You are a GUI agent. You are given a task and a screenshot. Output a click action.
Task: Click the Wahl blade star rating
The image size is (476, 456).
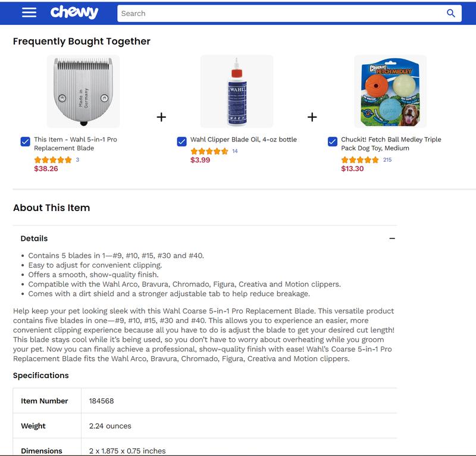[53, 160]
